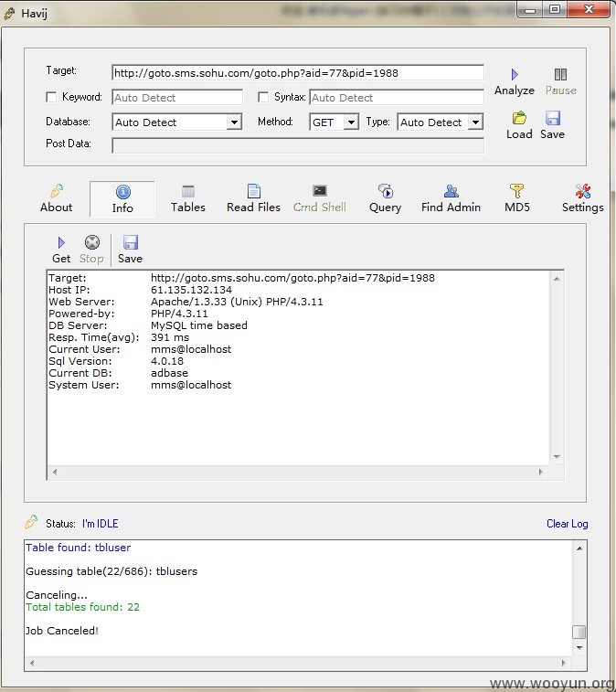
Task: Maximize the Havij window
Action: click(x=555, y=9)
